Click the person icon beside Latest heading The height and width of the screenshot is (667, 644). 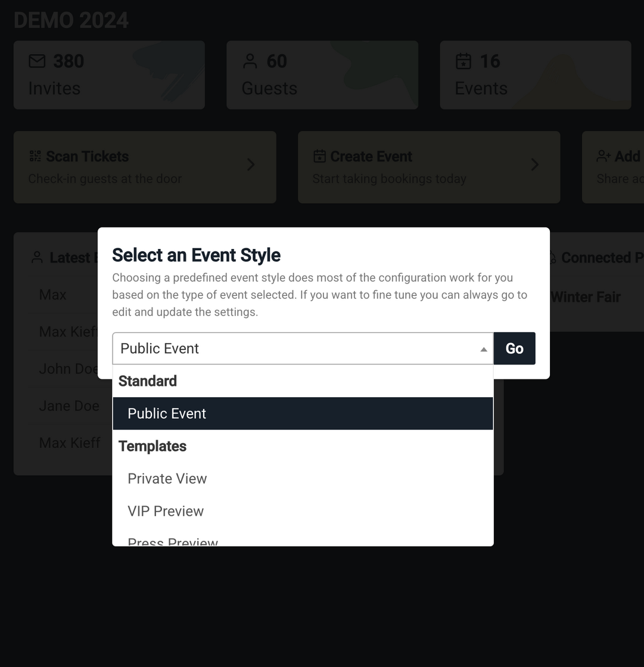click(37, 257)
